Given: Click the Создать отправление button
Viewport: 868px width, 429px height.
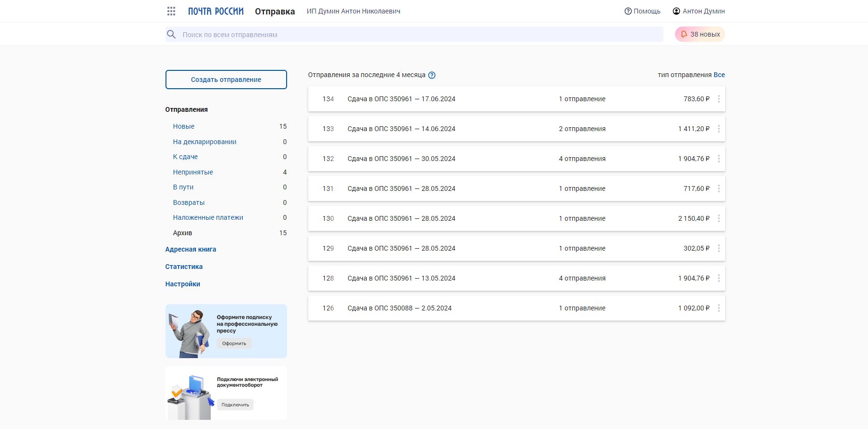Looking at the screenshot, I should [226, 80].
